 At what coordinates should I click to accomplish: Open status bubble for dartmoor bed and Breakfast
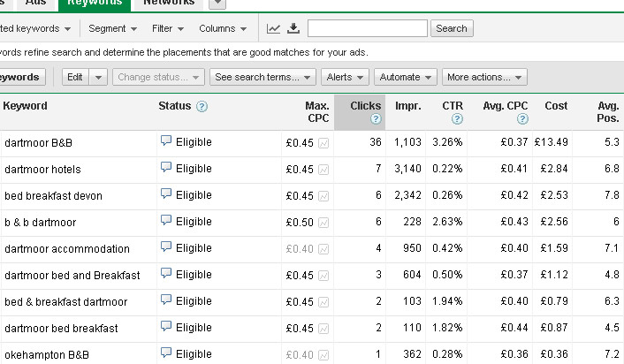[166, 274]
